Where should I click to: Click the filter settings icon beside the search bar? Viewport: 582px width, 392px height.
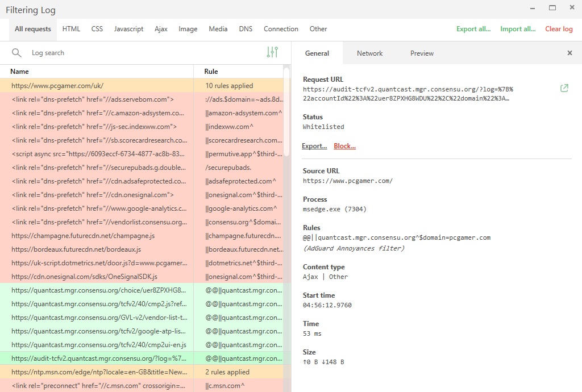tap(272, 52)
